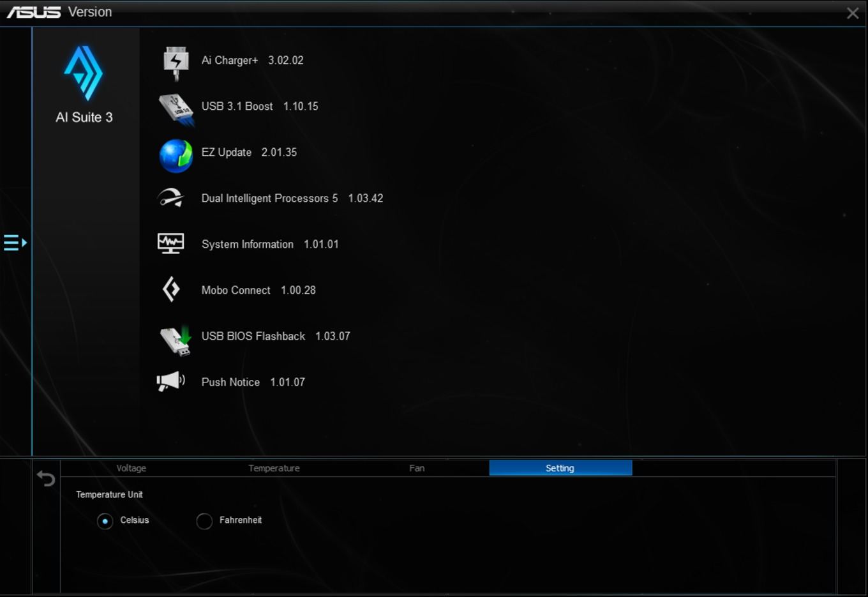Click the Ai Charger+ 3.02.02 version text

253,60
